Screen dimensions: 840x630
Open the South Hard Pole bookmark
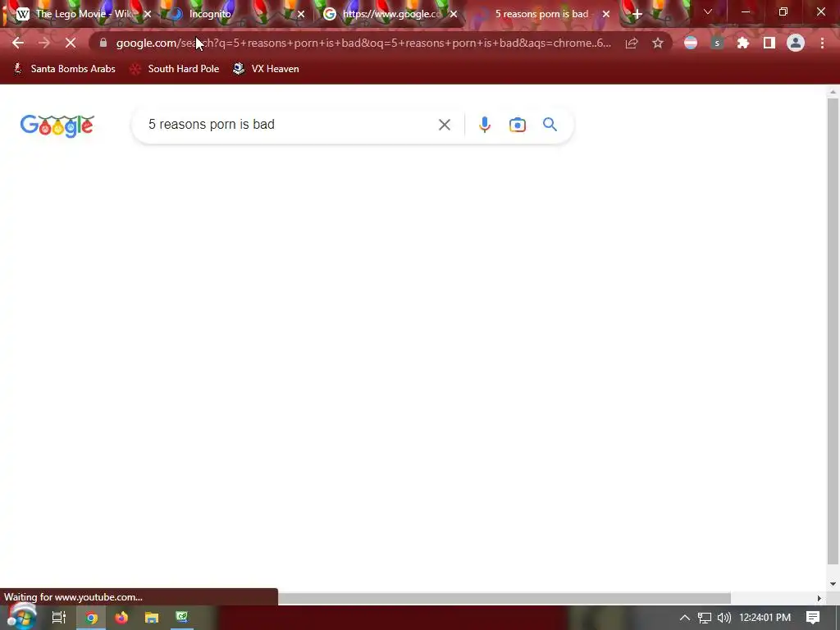pos(175,69)
